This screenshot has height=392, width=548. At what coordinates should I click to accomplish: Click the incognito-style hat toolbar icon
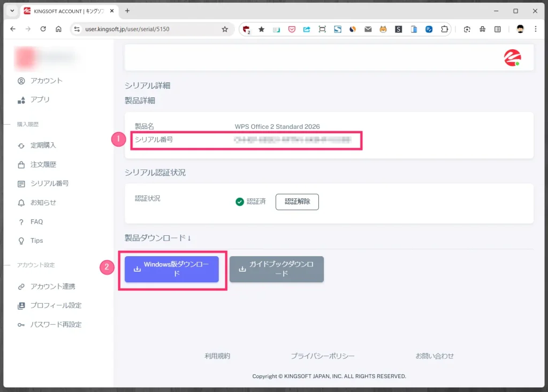(x=482, y=29)
